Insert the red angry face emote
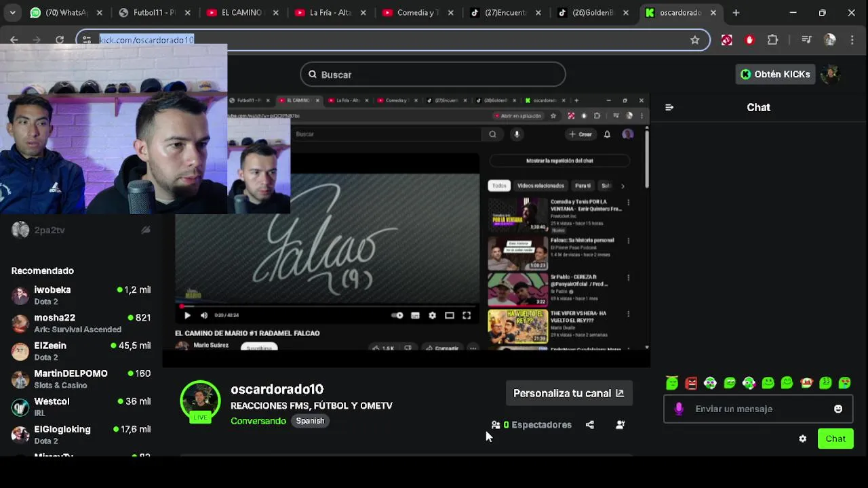The height and width of the screenshot is (488, 868). click(691, 383)
